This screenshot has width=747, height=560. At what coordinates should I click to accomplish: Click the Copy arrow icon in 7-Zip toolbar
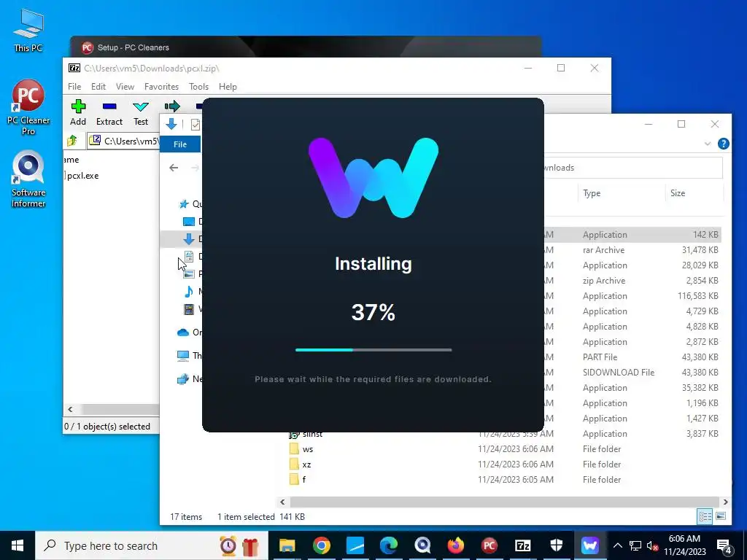tap(172, 106)
